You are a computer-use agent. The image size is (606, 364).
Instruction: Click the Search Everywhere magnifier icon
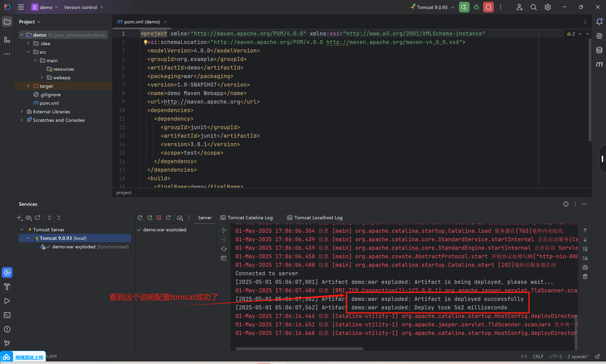click(x=533, y=7)
